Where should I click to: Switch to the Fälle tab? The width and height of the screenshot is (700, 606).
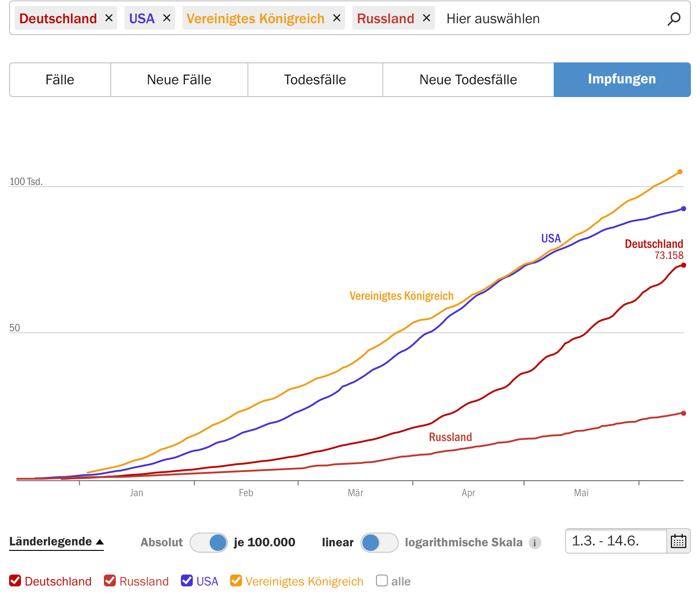[60, 80]
